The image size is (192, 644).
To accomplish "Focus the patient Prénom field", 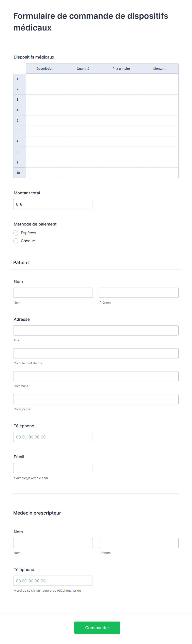I will coord(139,293).
